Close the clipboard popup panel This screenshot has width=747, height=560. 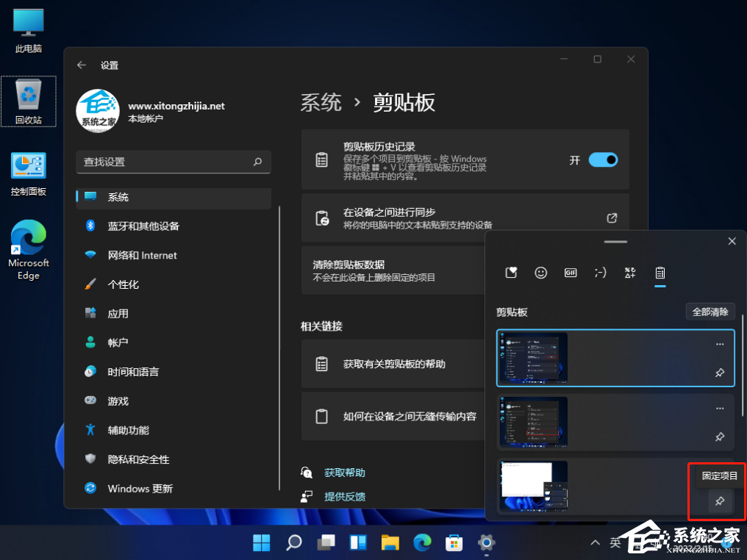click(732, 241)
